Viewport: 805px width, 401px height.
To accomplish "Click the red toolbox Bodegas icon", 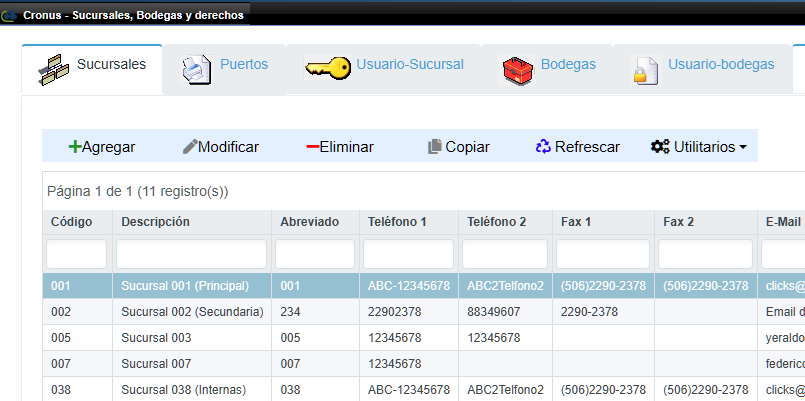I will 516,69.
